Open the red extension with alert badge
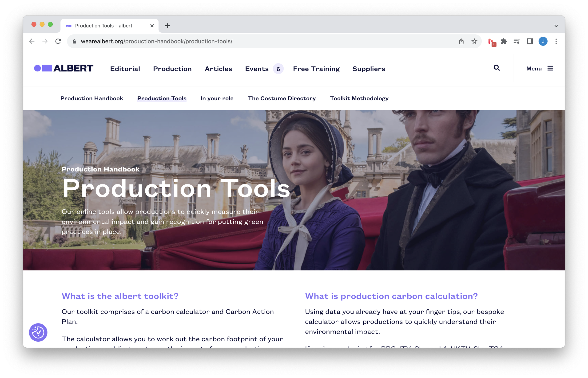This screenshot has width=588, height=378. (492, 42)
